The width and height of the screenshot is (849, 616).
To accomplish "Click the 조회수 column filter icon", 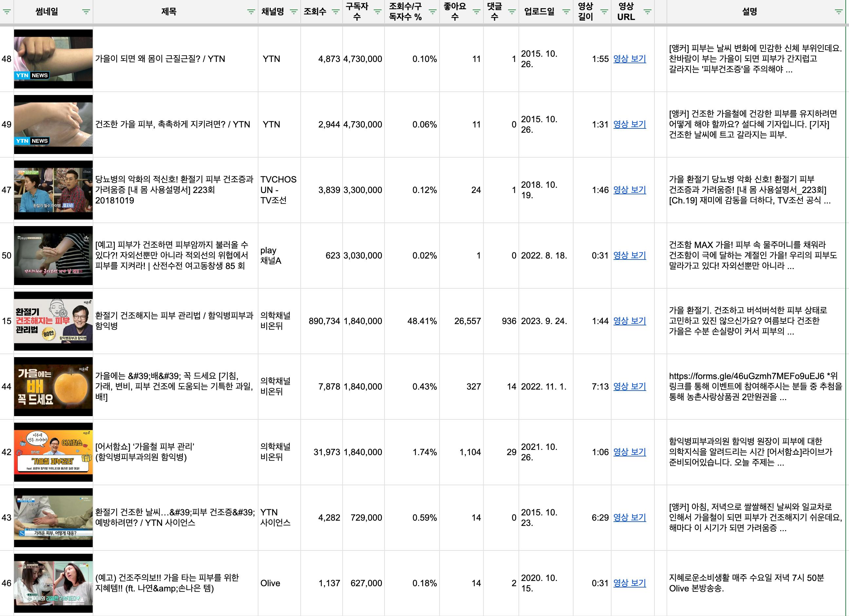I will tap(335, 11).
